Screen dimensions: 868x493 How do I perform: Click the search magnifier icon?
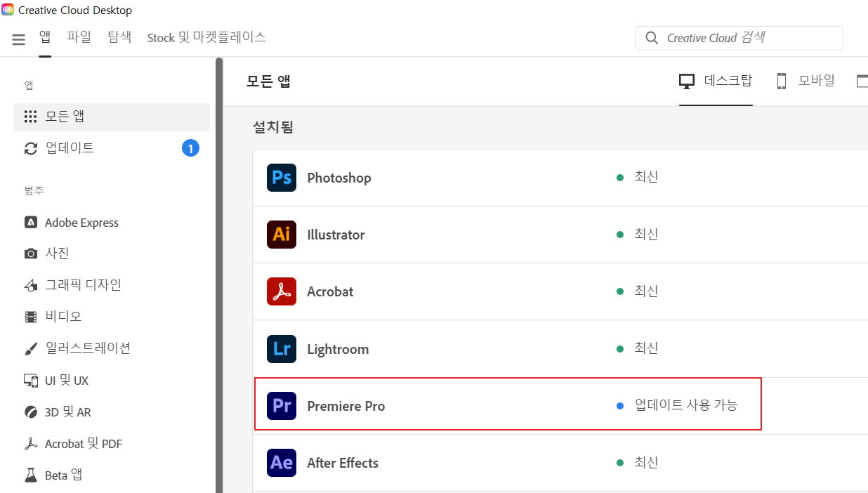pyautogui.click(x=652, y=38)
